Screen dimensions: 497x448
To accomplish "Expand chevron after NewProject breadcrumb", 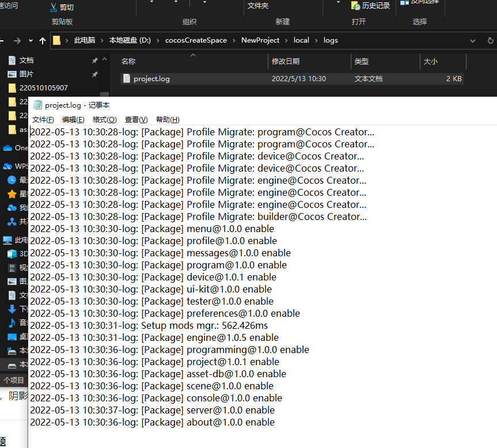I will coord(286,40).
